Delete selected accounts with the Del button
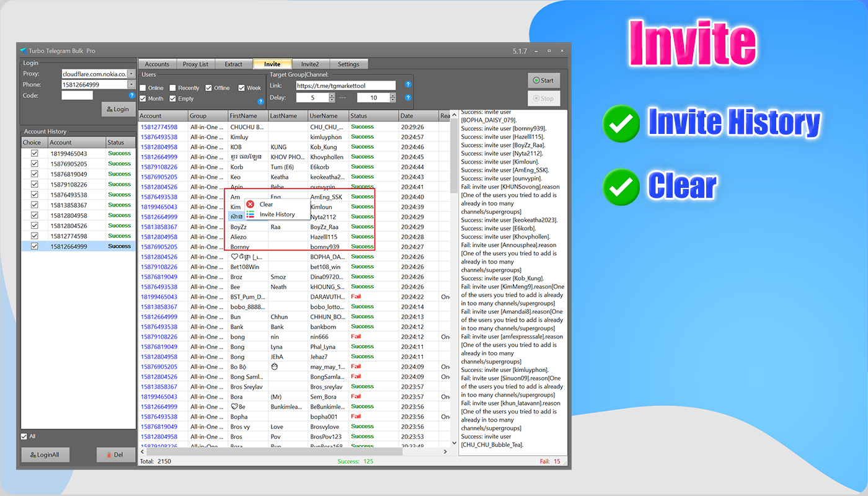The image size is (868, 496). pyautogui.click(x=115, y=454)
